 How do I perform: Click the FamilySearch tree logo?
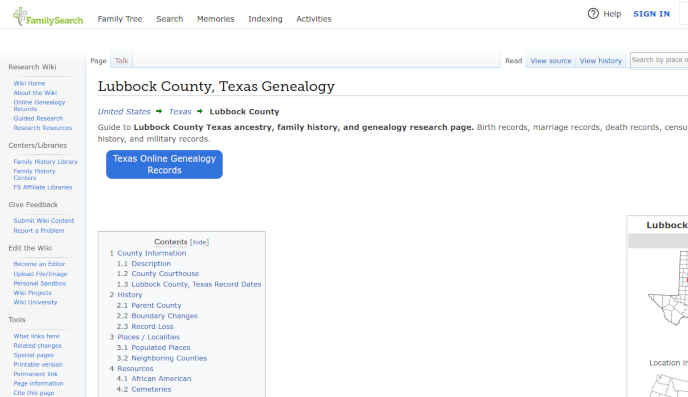[47, 18]
